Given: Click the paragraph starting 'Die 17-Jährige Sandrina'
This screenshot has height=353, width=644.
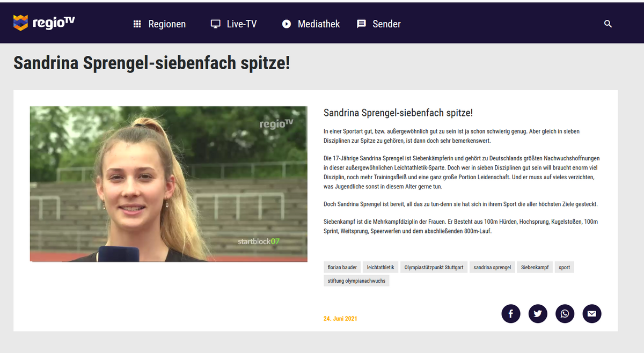Looking at the screenshot, I should tap(462, 173).
